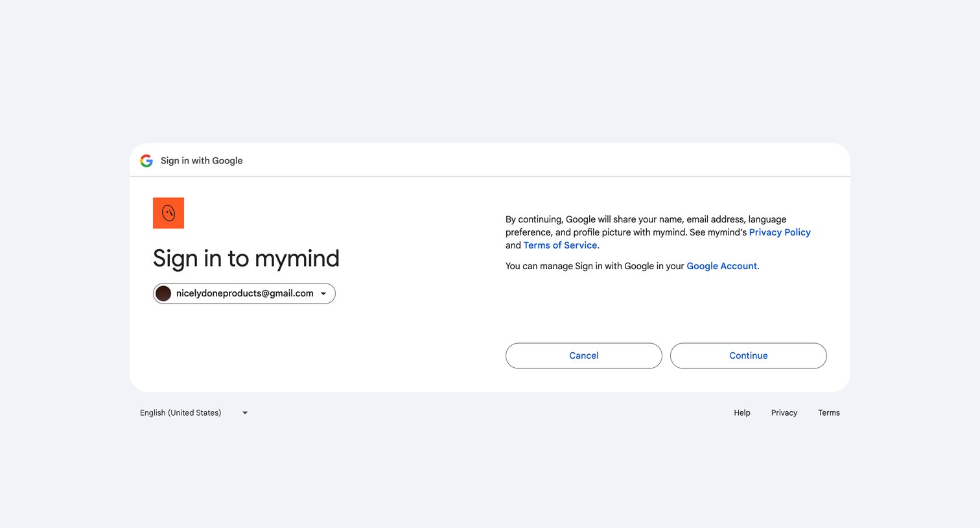
Task: Click the Continue button
Action: tap(749, 355)
